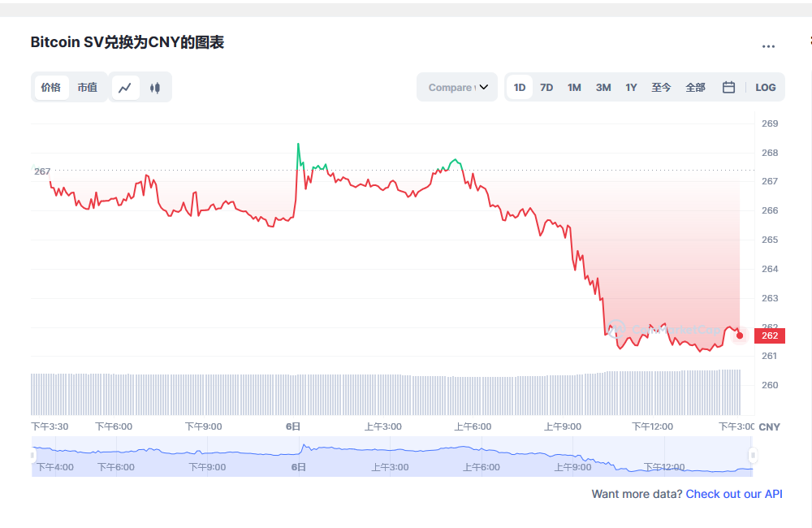Screen dimensions: 812x528
Task: Open the calendar date range picker
Action: pos(728,87)
